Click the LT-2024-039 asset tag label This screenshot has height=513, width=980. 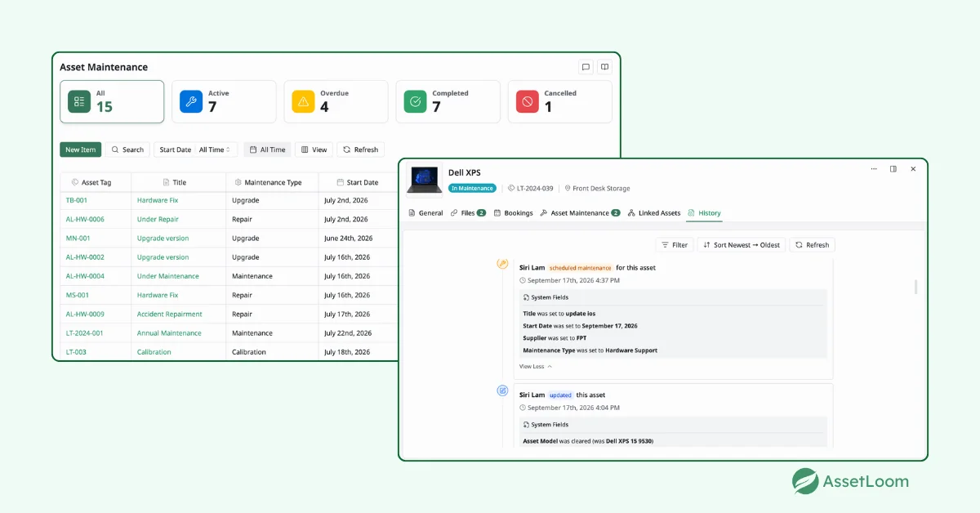531,189
